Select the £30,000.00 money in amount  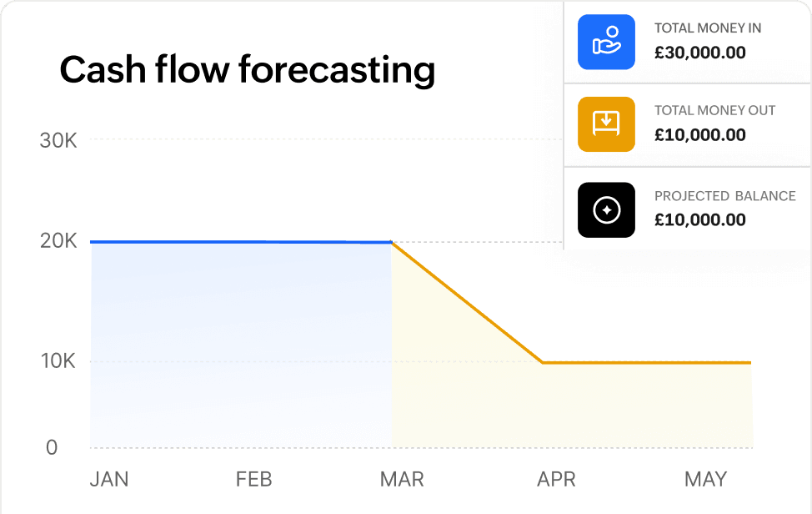pyautogui.click(x=700, y=53)
